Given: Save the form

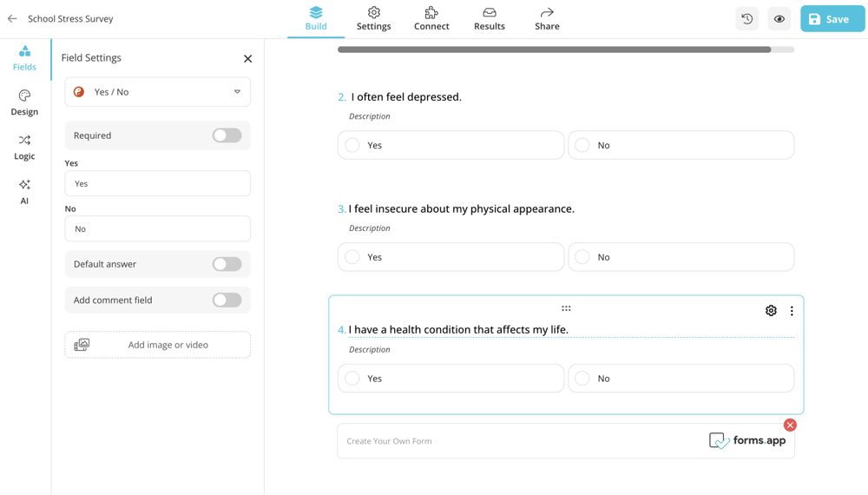Looking at the screenshot, I should 832,19.
